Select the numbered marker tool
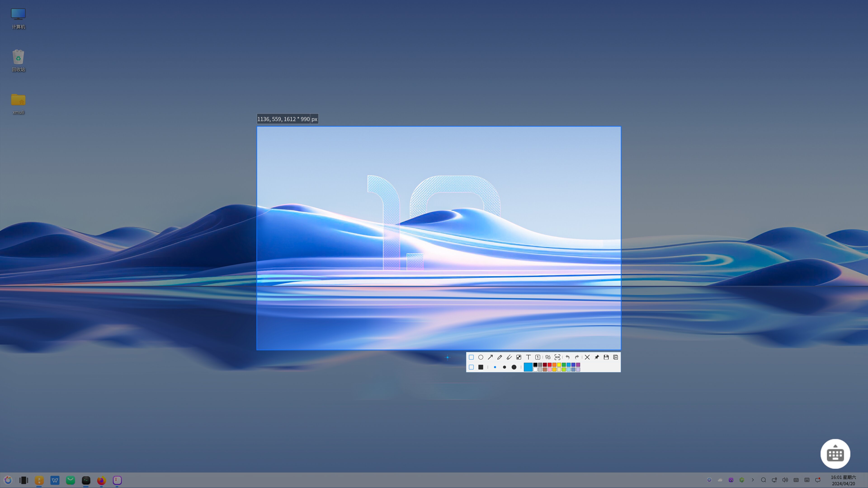The image size is (868, 488). [538, 357]
